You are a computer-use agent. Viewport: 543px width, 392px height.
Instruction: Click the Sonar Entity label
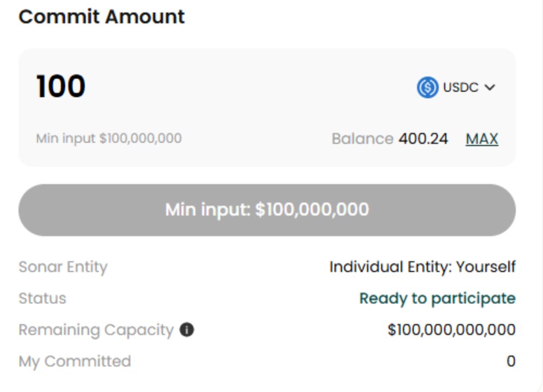click(63, 267)
